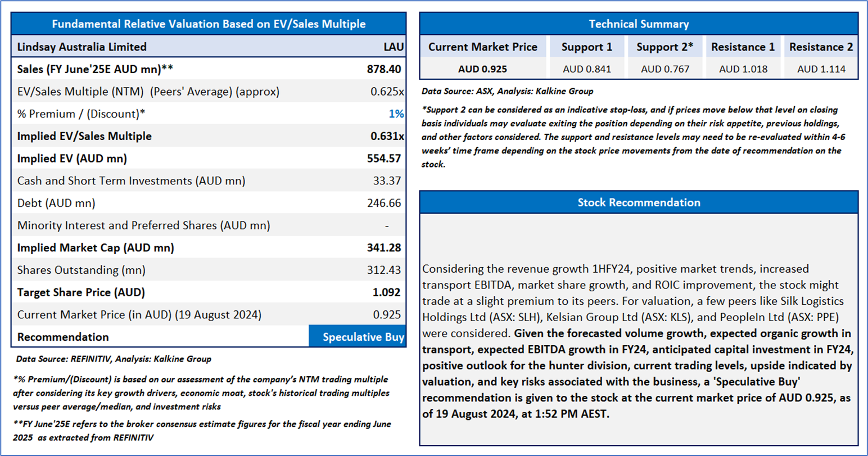The width and height of the screenshot is (868, 456).
Task: Click the dash value for Minority Interest
Action: 387,225
